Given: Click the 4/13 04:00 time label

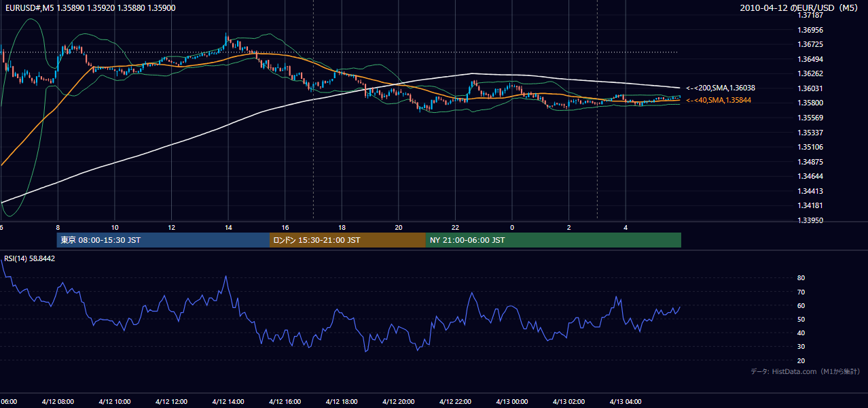Looking at the screenshot, I should (625, 402).
